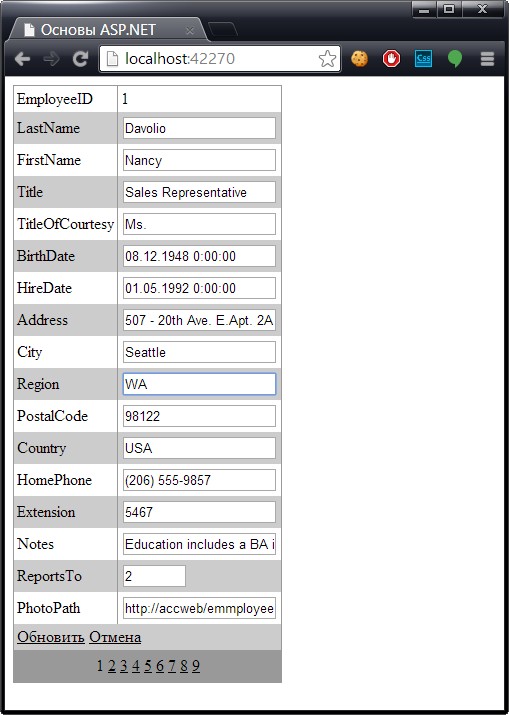Go to page 9 in the pager
This screenshot has width=509, height=715.
coord(196,666)
